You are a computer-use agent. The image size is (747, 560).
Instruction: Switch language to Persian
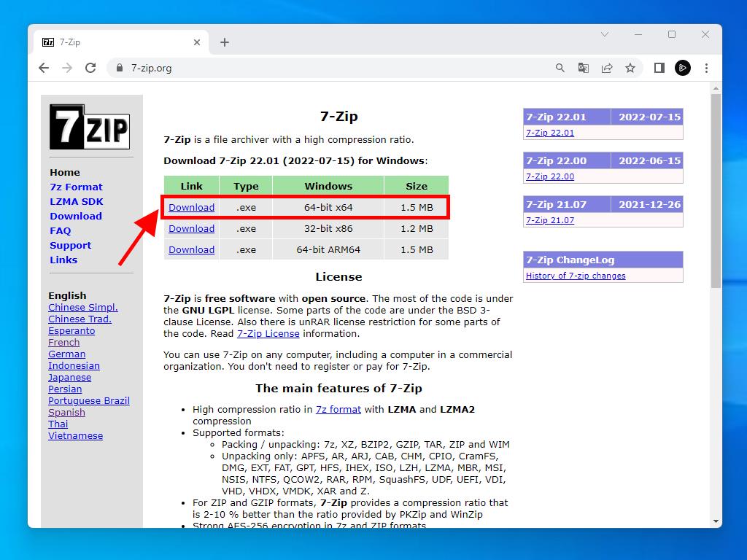point(65,389)
